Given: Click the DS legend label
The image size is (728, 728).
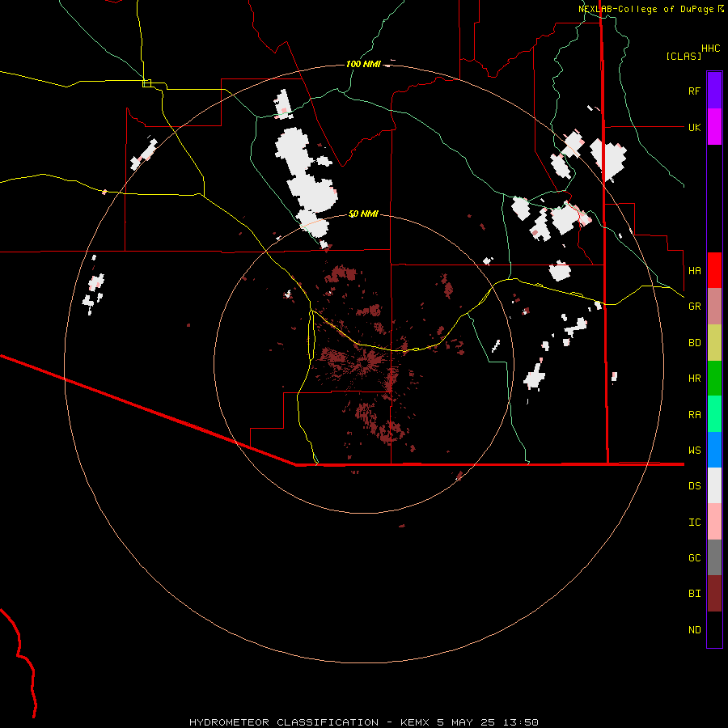Looking at the screenshot, I should 694,486.
